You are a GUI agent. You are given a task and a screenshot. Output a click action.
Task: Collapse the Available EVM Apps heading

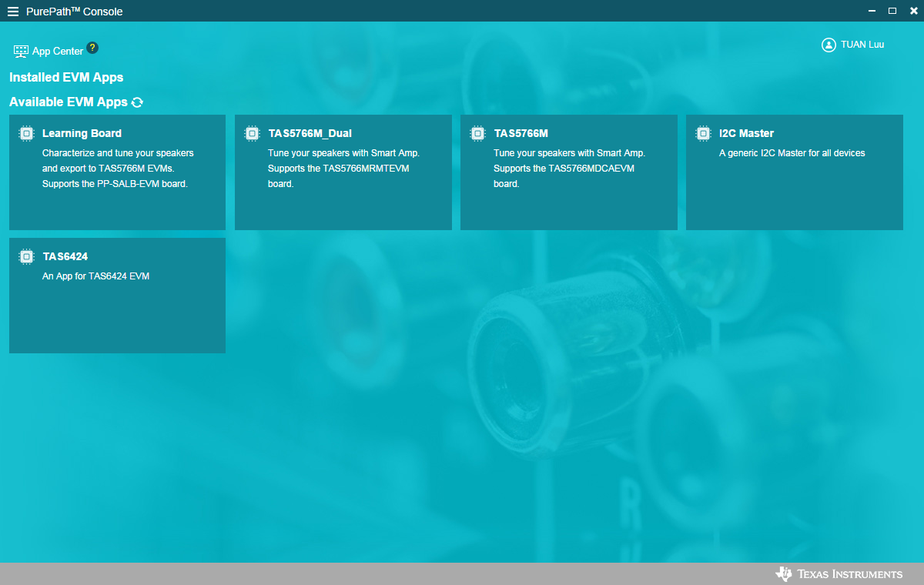coord(68,102)
